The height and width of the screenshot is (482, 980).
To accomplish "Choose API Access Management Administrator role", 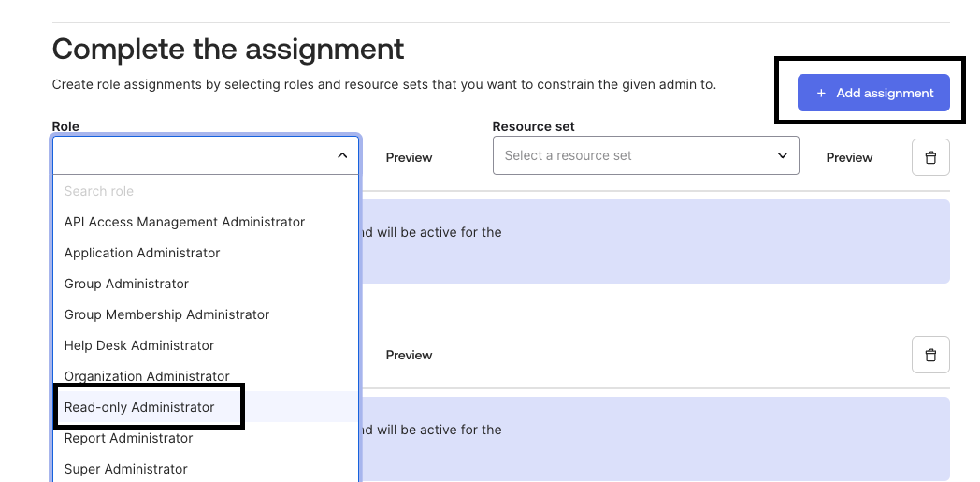I will click(184, 222).
